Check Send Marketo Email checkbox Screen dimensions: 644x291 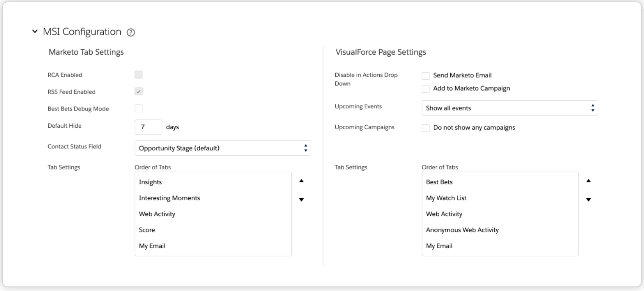pyautogui.click(x=426, y=76)
